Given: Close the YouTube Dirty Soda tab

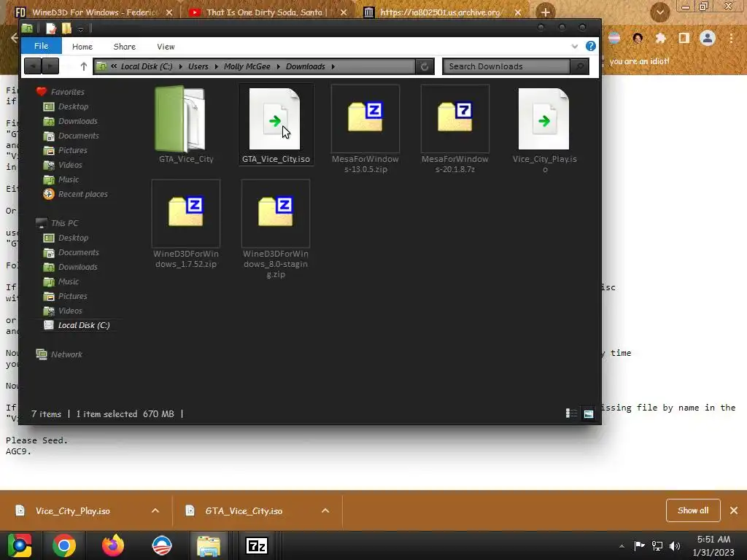Looking at the screenshot, I should (x=344, y=13).
